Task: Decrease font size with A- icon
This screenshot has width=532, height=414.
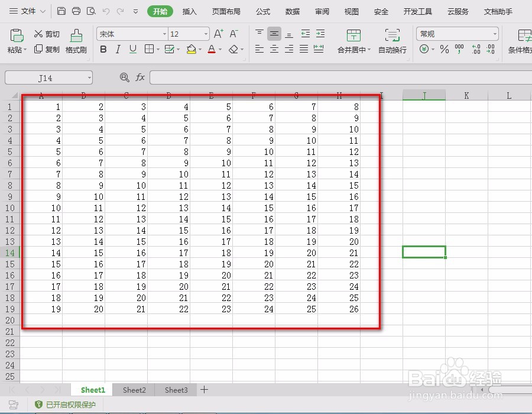Action: [233, 34]
